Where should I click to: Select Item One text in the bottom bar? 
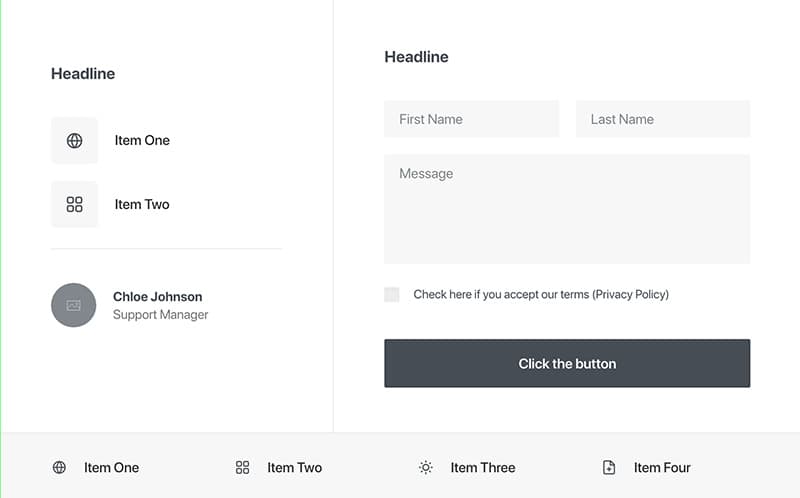(x=111, y=467)
